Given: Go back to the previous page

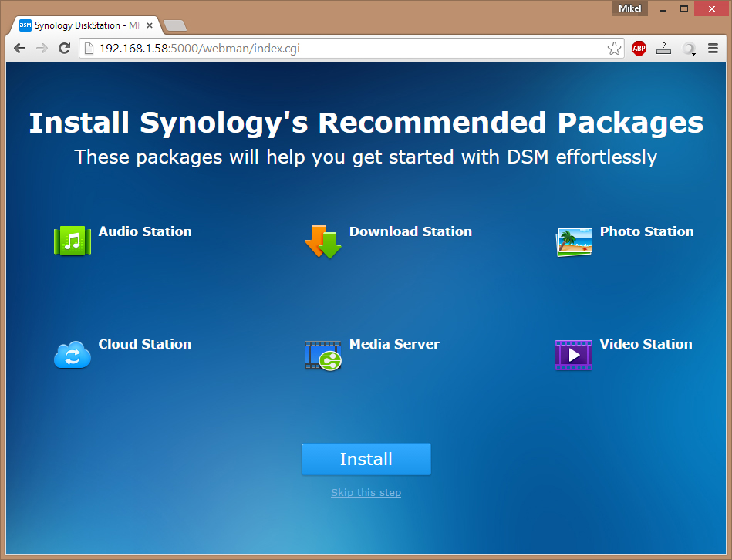Looking at the screenshot, I should 19,48.
